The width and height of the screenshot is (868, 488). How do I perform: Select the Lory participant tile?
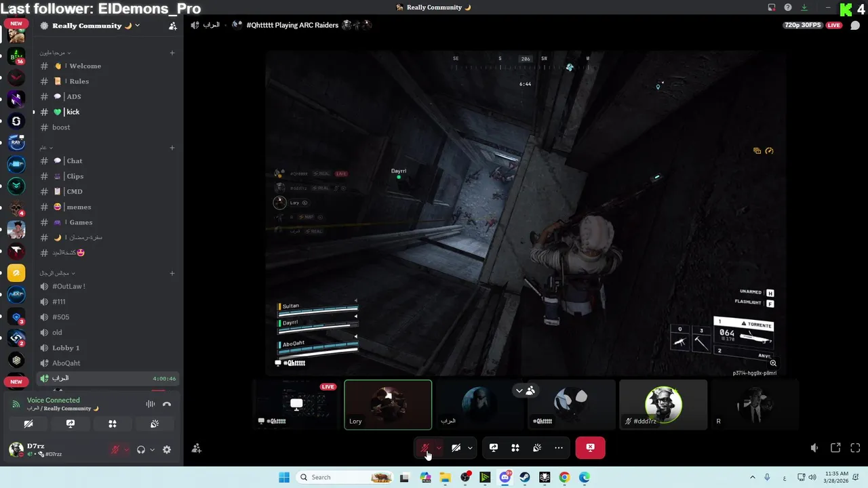[x=388, y=405]
